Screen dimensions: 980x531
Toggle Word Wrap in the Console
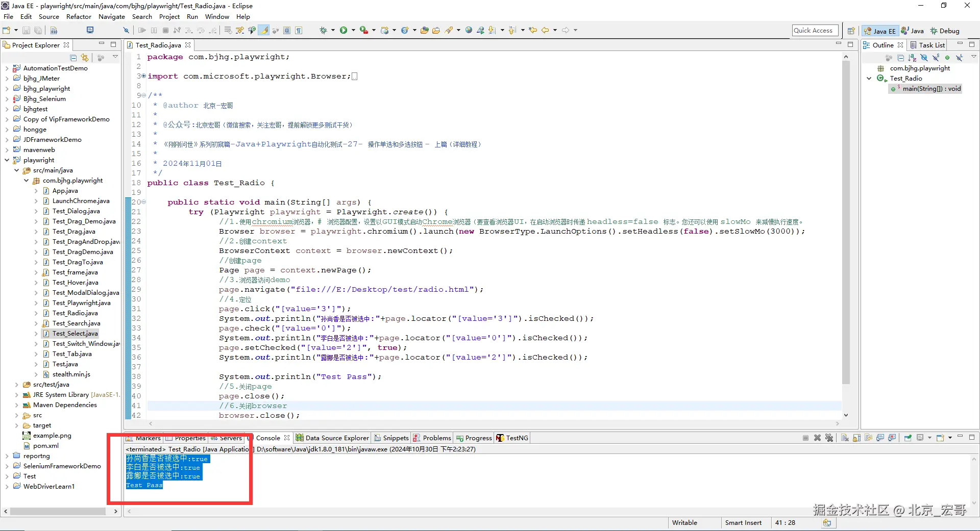click(868, 438)
